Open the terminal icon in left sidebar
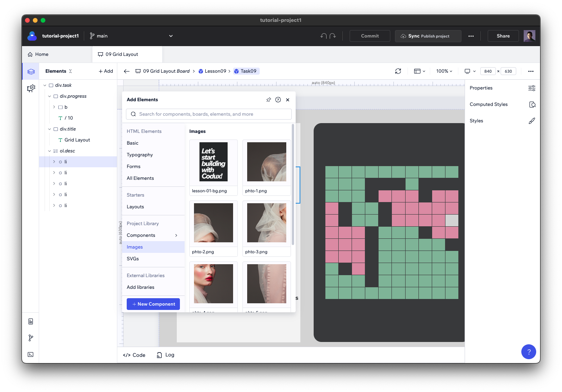The width and height of the screenshot is (562, 392). click(x=31, y=354)
